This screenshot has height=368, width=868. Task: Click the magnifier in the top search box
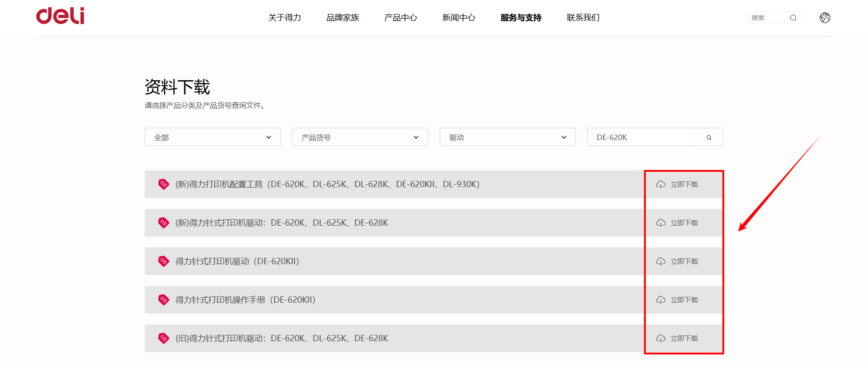[x=793, y=18]
